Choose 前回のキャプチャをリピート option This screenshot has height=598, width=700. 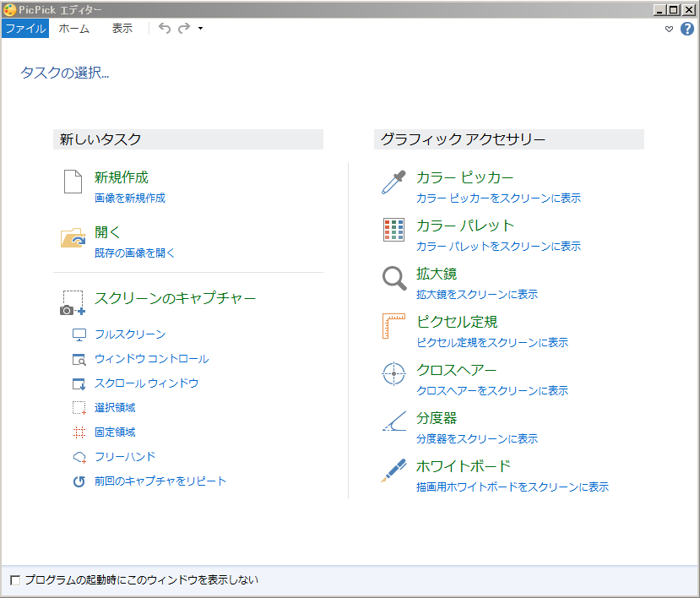point(160,481)
